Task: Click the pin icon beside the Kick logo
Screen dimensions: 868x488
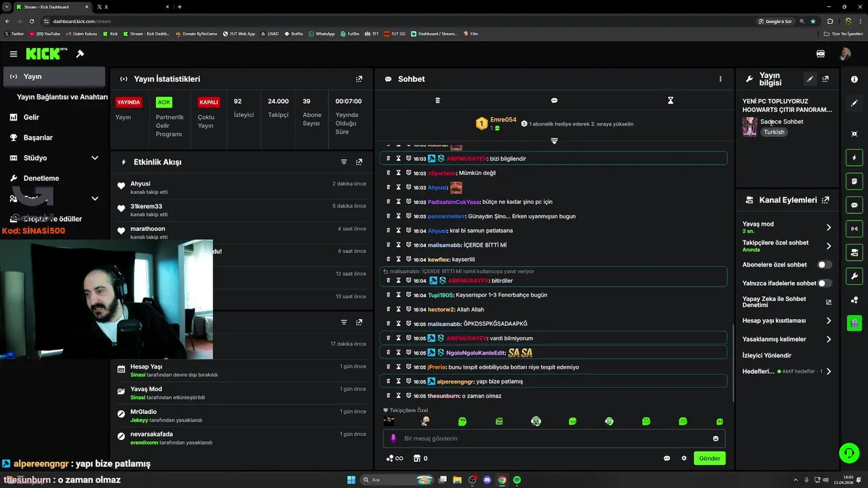Action: point(80,54)
